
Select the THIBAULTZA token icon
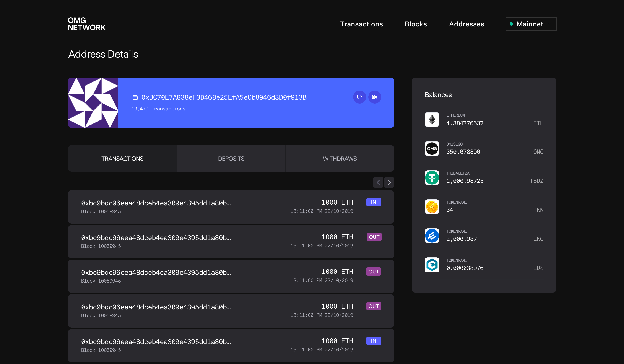[x=432, y=177]
